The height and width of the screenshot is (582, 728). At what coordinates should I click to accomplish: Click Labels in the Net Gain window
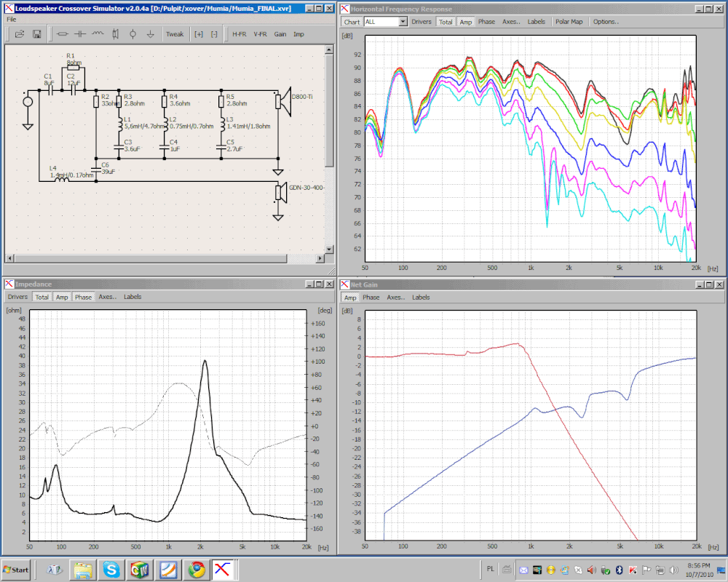point(421,298)
